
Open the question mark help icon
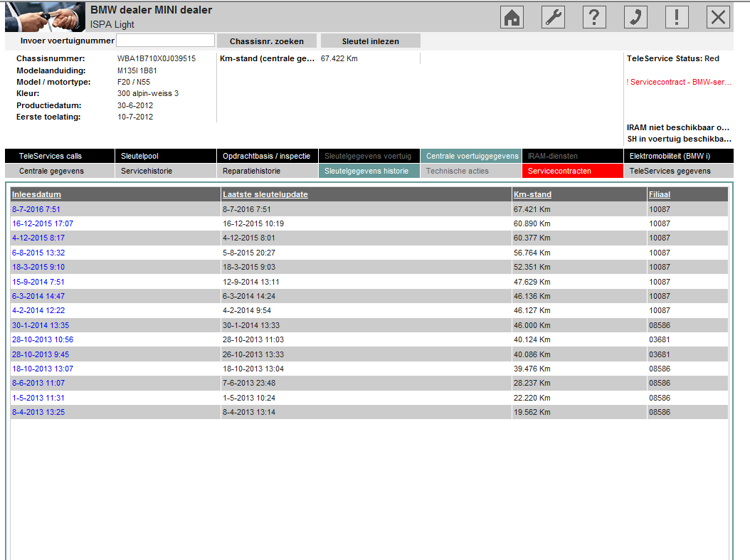tap(594, 17)
